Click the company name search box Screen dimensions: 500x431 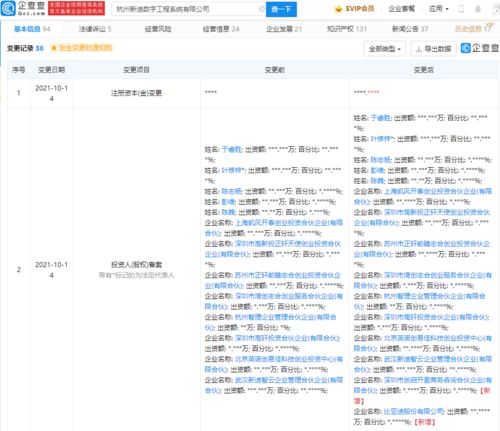tap(188, 9)
